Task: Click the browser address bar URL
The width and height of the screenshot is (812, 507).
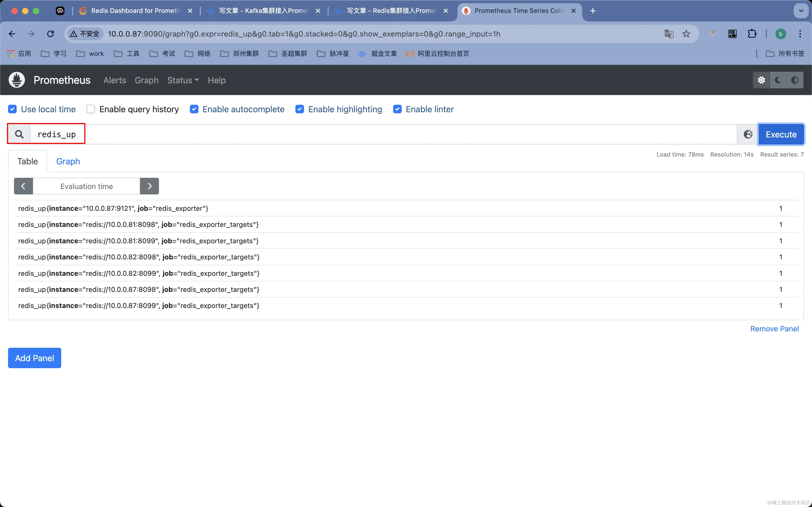Action: (x=304, y=34)
